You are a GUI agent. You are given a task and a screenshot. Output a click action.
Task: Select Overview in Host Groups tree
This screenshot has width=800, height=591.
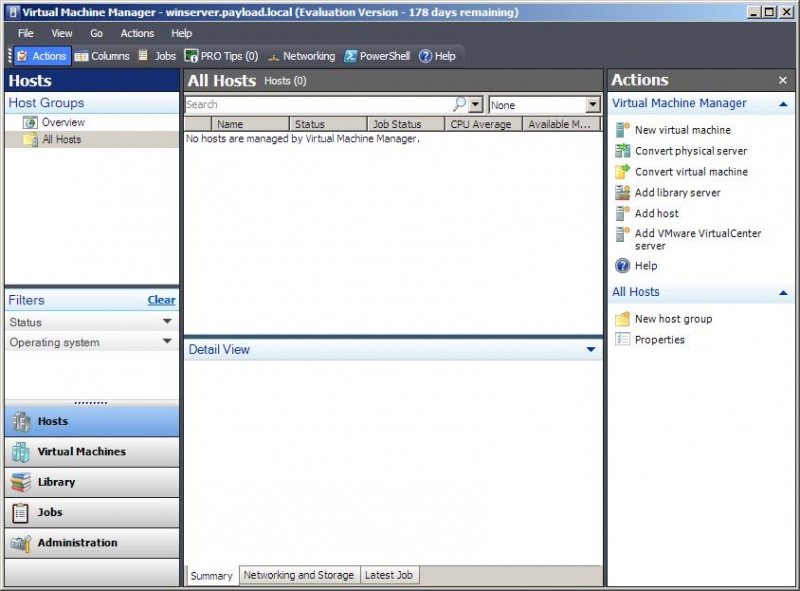click(62, 122)
